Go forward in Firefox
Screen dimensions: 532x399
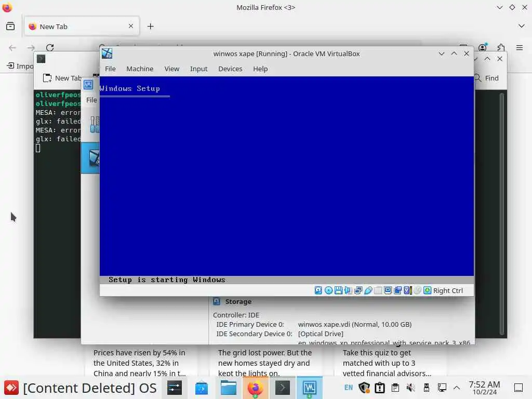[31, 47]
